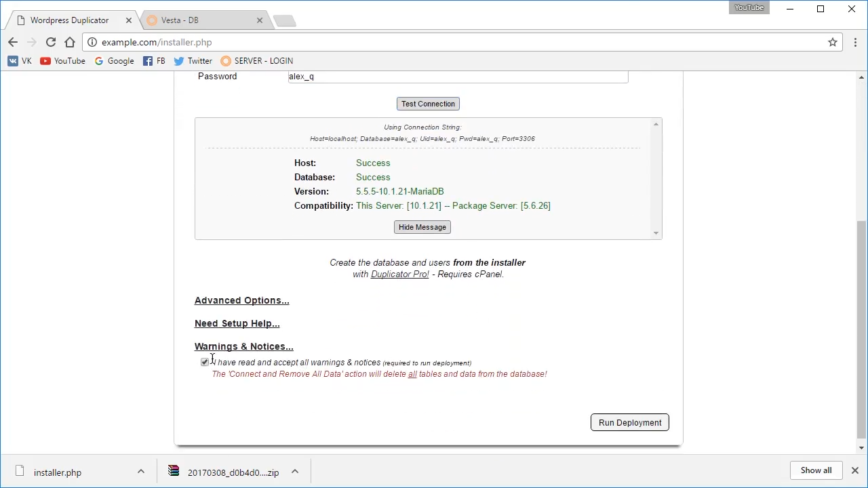
Task: Reload the page with refresh icon
Action: coord(51,42)
